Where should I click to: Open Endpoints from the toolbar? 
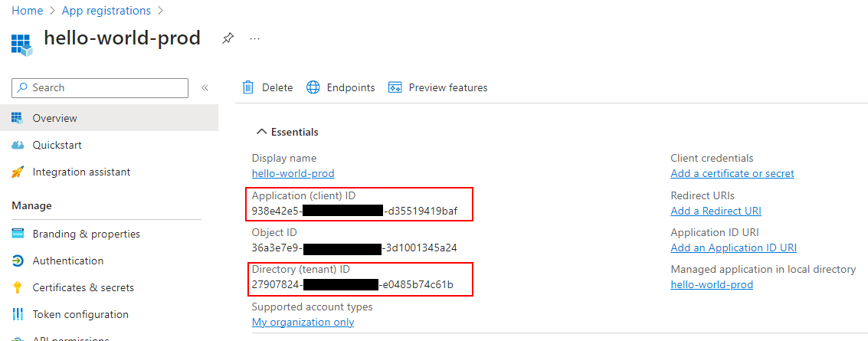(340, 87)
